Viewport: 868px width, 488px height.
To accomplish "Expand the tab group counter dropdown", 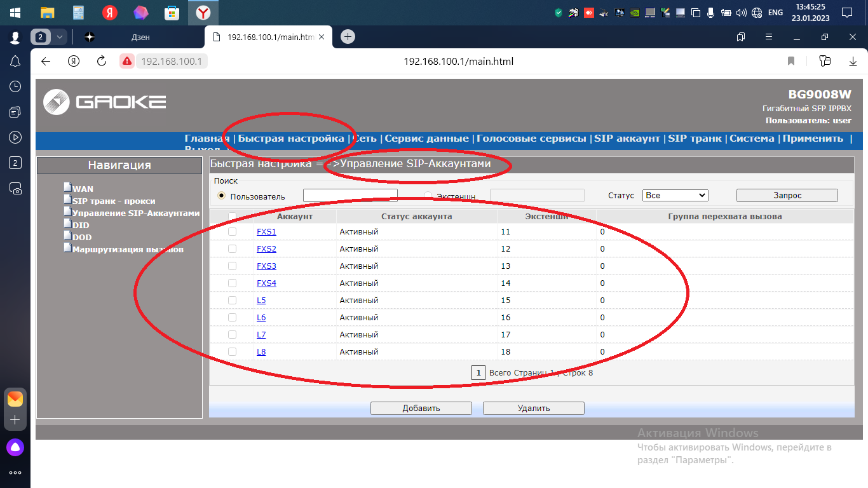I will click(60, 37).
